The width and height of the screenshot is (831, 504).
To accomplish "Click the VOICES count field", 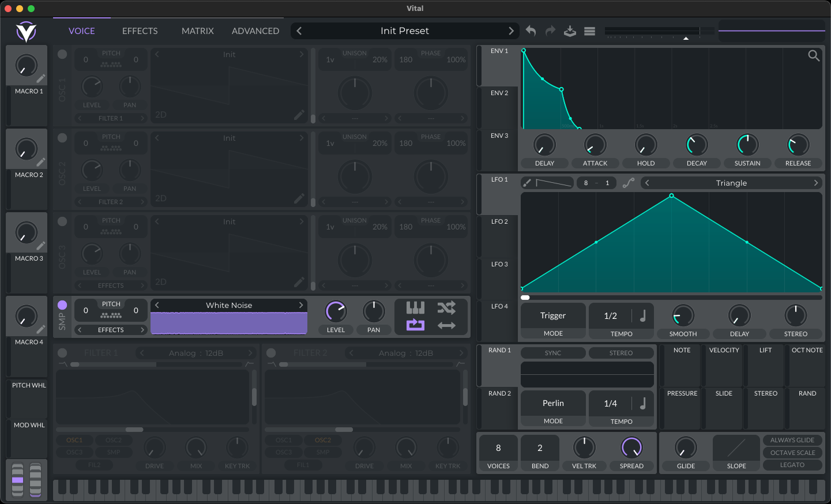I will [x=498, y=448].
